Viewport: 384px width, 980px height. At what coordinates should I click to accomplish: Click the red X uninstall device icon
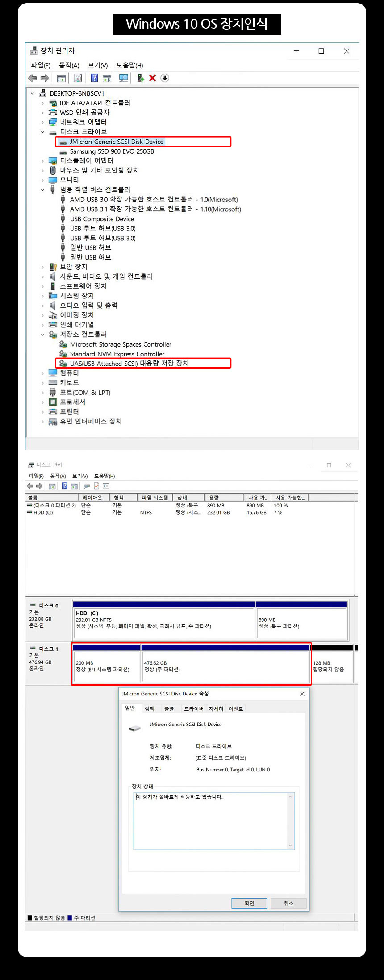coord(152,78)
